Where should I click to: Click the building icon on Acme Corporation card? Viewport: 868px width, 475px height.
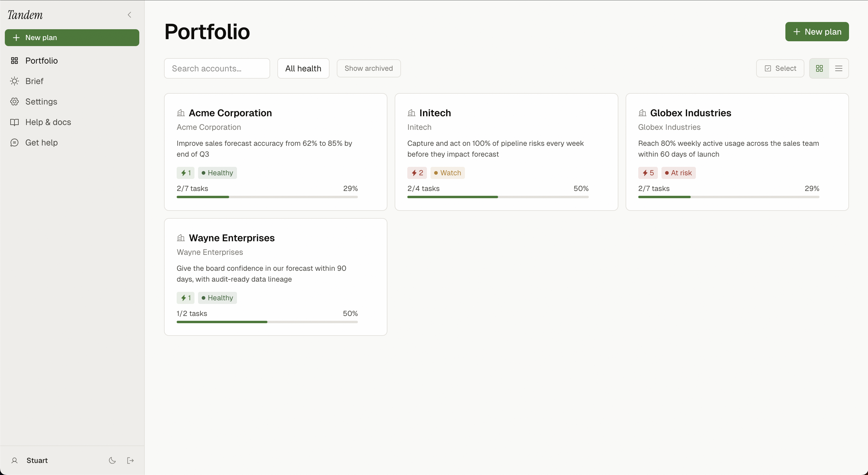click(181, 113)
